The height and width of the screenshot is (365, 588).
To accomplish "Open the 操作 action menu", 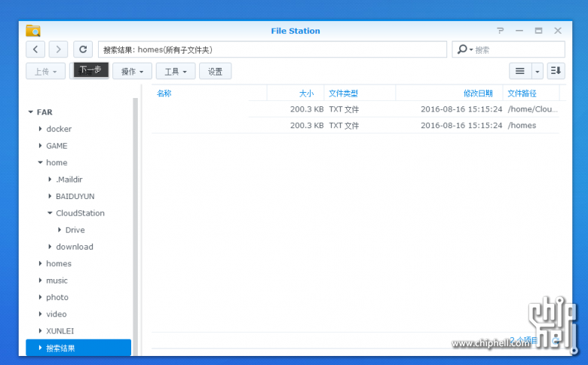I will point(132,72).
